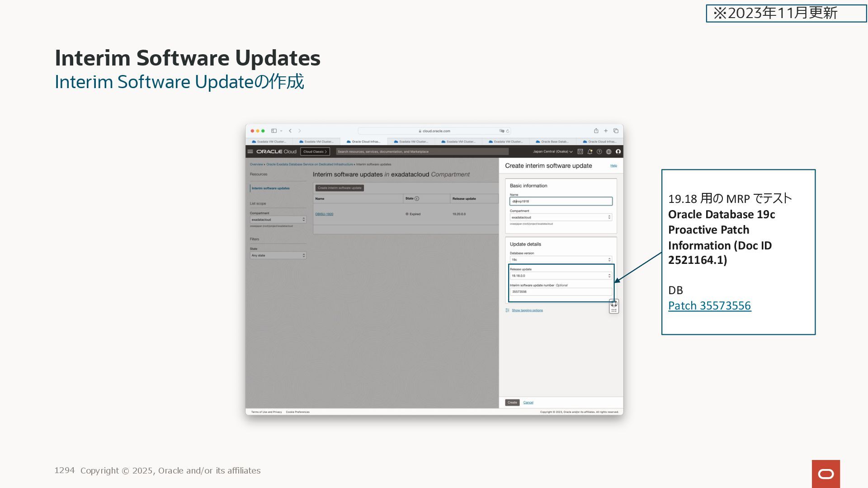Open the Patch 35573556 link
Image resolution: width=868 pixels, height=488 pixels.
click(709, 306)
